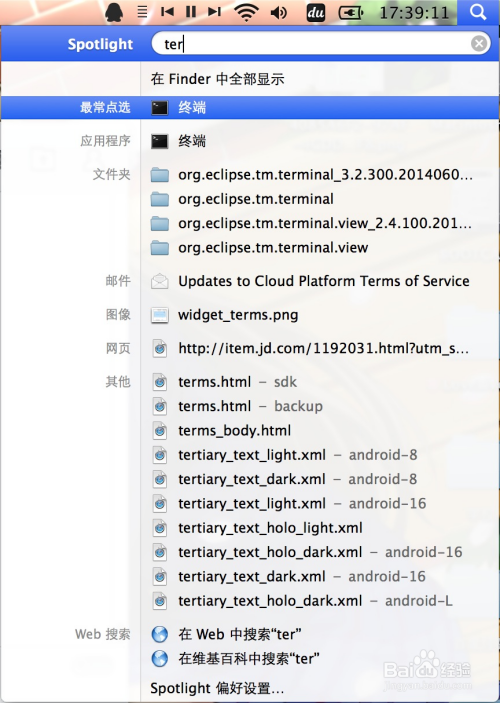Click file icon beside tertiary_text_holo_dark.xml android-L
Screen dimensions: 500x703
point(160,601)
